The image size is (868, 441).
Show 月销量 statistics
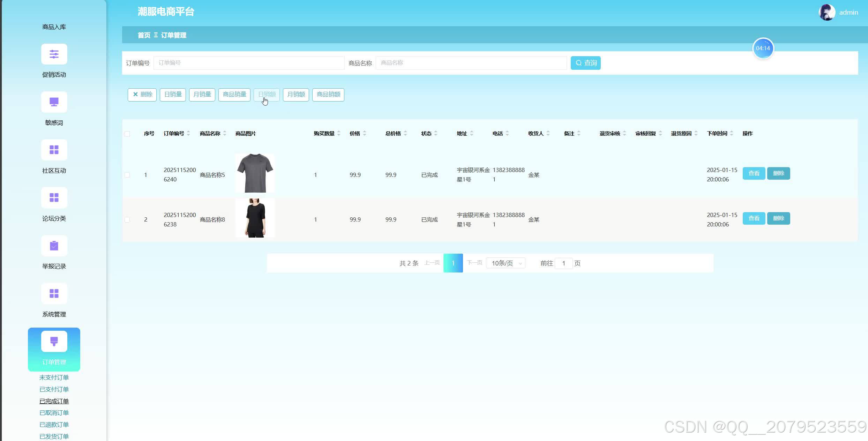coord(202,95)
